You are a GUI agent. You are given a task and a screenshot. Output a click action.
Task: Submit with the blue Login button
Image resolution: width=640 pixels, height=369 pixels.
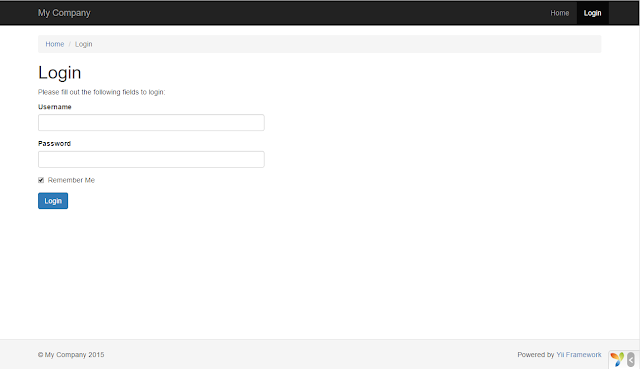click(x=53, y=201)
